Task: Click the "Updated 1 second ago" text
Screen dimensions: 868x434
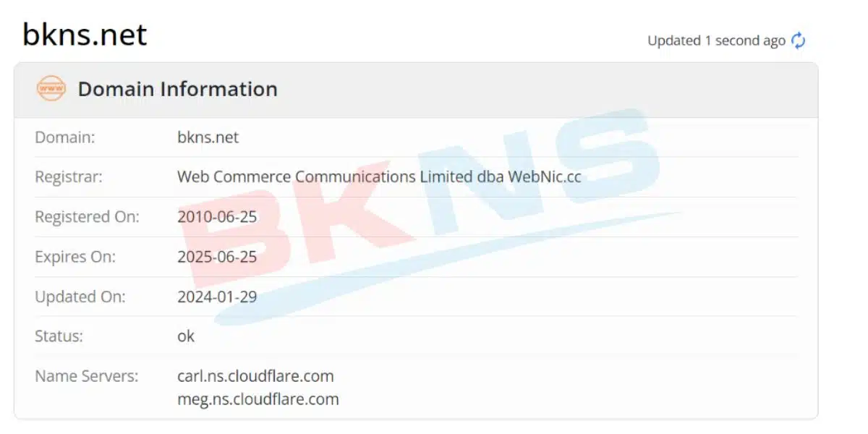Action: pos(715,41)
